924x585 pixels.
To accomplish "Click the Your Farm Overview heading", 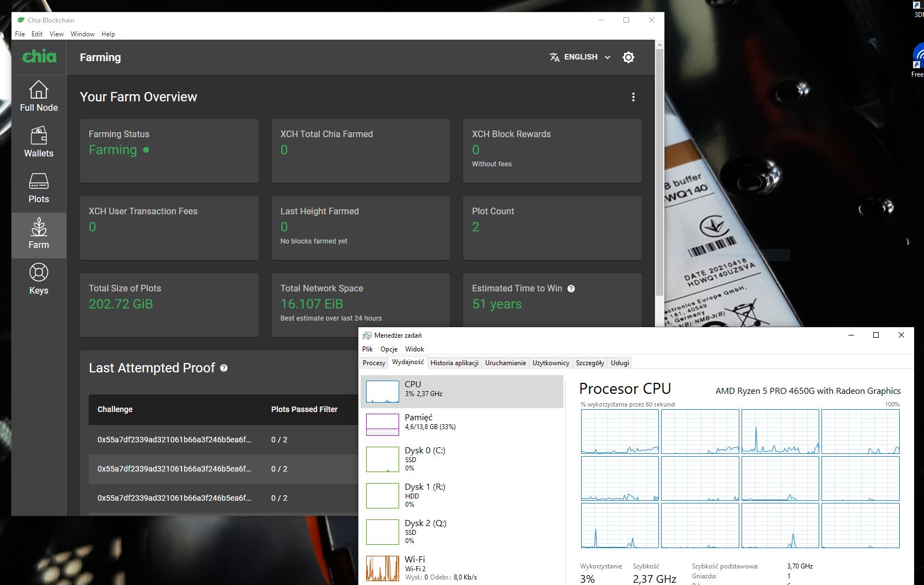I will 138,97.
